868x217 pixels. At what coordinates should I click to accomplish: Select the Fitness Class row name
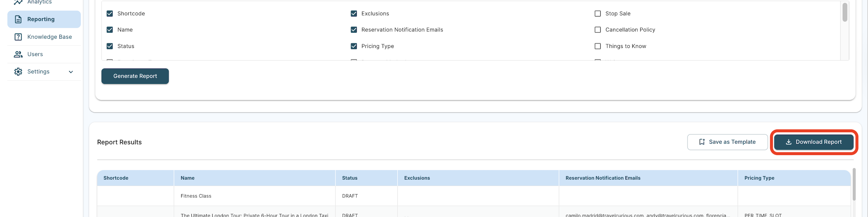[x=196, y=196]
